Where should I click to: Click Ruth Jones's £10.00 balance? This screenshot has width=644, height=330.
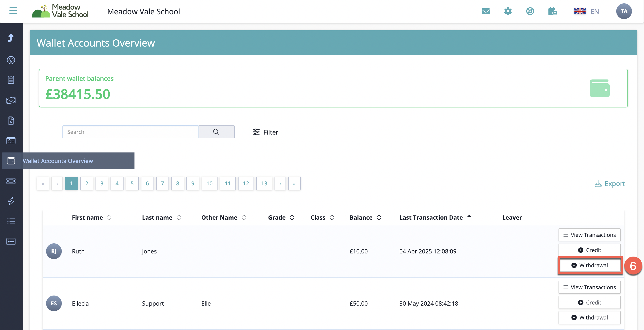tap(358, 251)
